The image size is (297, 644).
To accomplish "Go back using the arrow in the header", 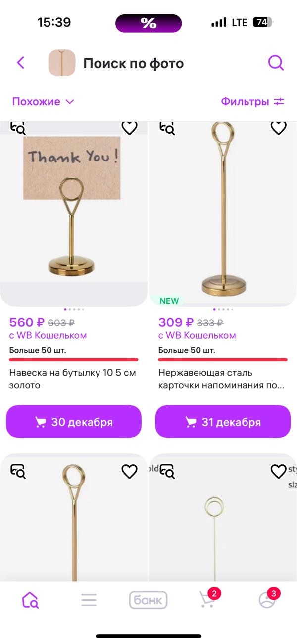I will 20,63.
